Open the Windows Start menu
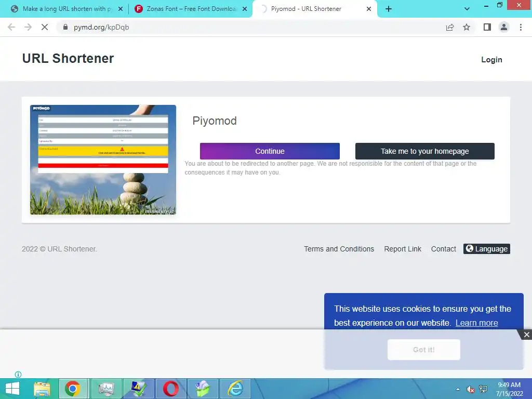This screenshot has height=399, width=532. click(12, 389)
